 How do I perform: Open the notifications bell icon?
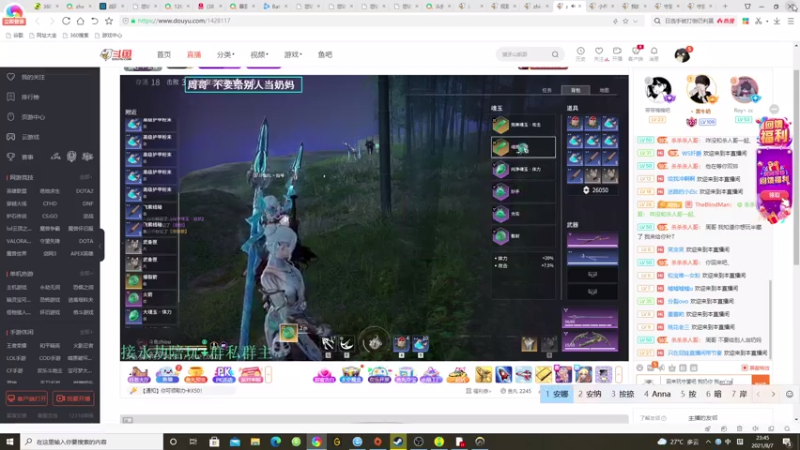click(654, 53)
